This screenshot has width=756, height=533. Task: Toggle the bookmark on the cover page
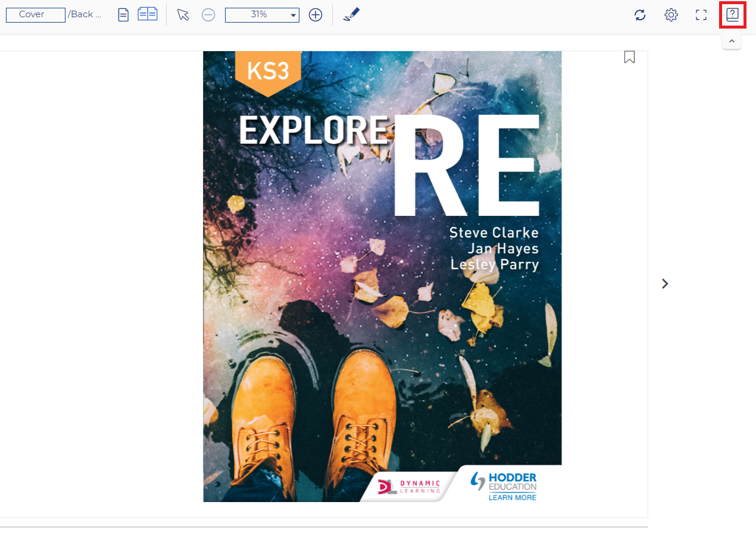[x=629, y=57]
